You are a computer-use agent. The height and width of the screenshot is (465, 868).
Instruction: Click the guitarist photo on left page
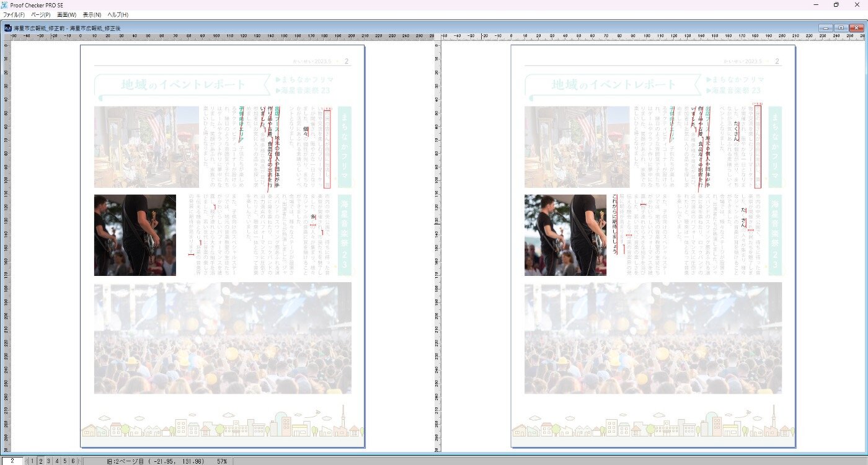click(x=135, y=235)
